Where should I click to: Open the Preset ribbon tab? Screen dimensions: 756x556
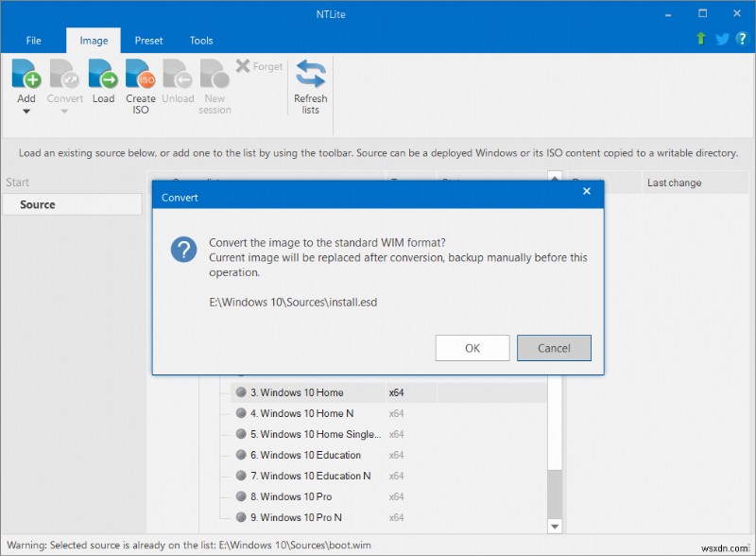point(148,41)
